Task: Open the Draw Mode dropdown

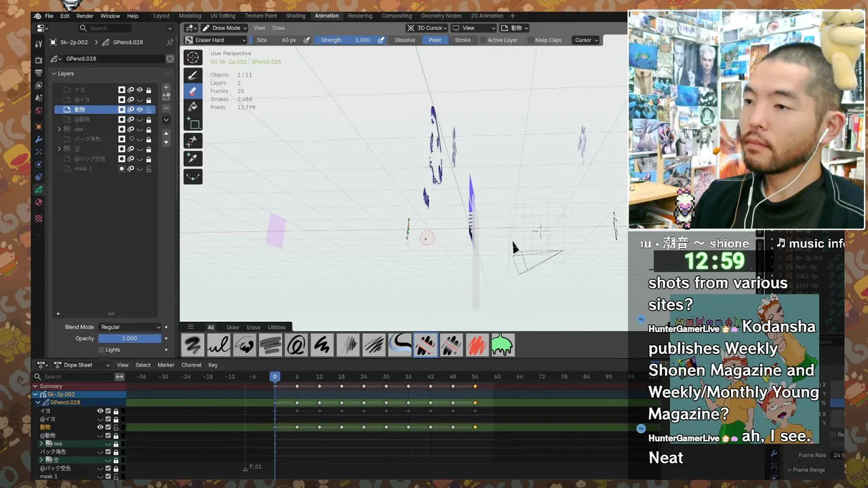Action: [x=225, y=28]
